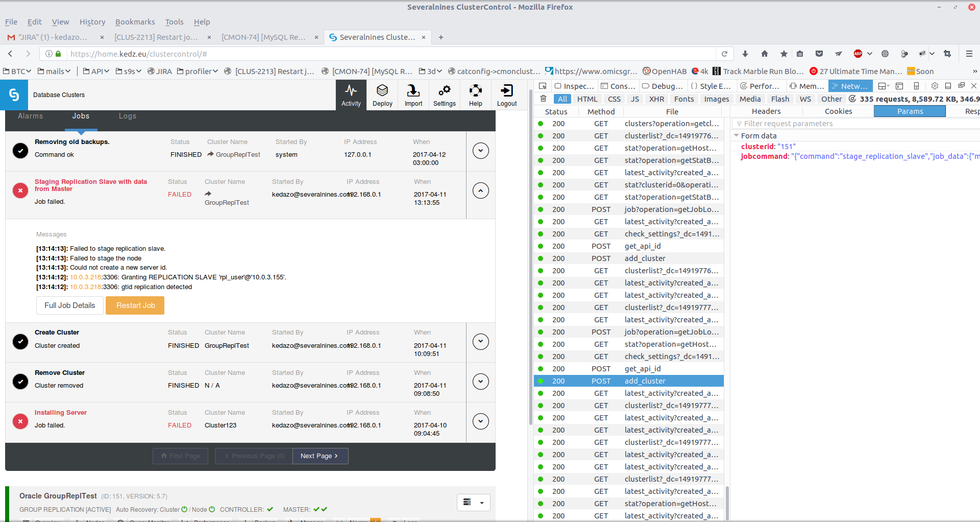Open the Bookmarks menu
This screenshot has height=522, width=980.
click(x=135, y=22)
